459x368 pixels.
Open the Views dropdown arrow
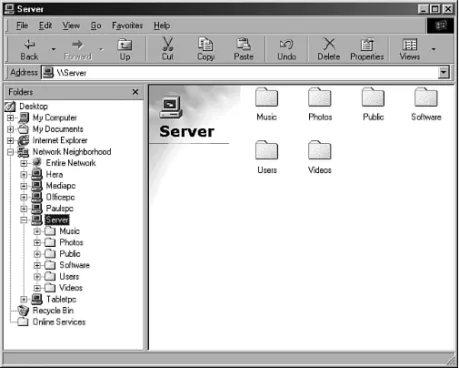tap(433, 49)
